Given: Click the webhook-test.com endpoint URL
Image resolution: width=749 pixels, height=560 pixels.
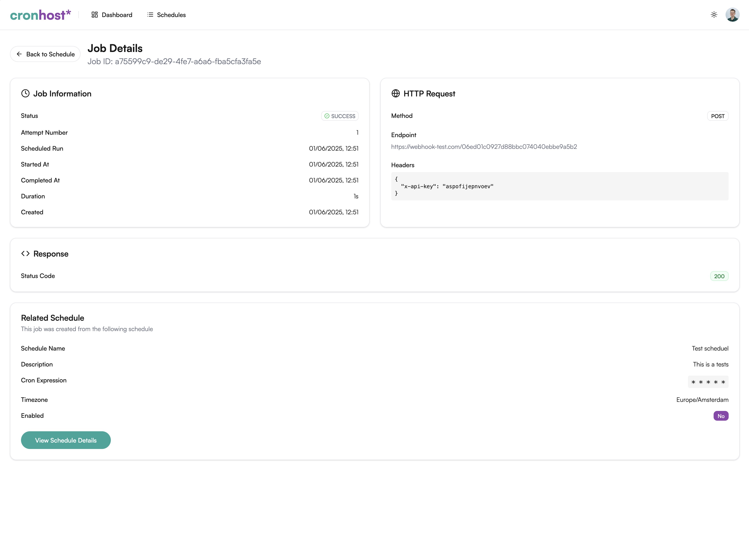Looking at the screenshot, I should tap(484, 147).
